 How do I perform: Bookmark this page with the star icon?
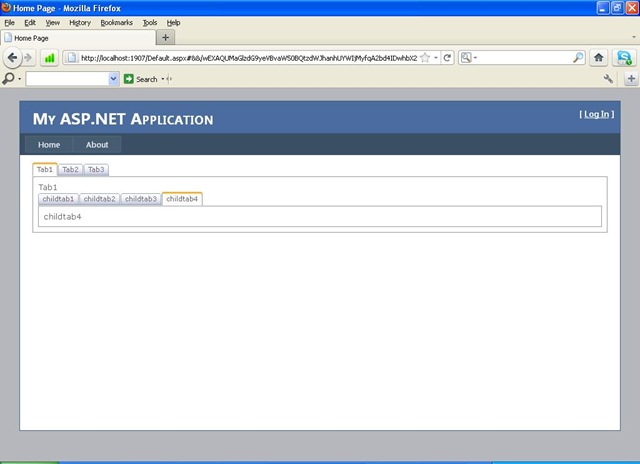pyautogui.click(x=425, y=58)
